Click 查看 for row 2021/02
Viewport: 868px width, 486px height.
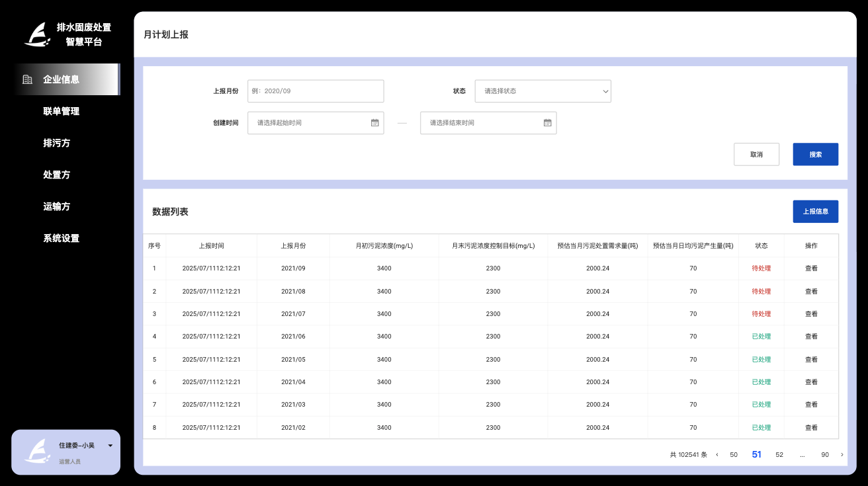tap(811, 428)
